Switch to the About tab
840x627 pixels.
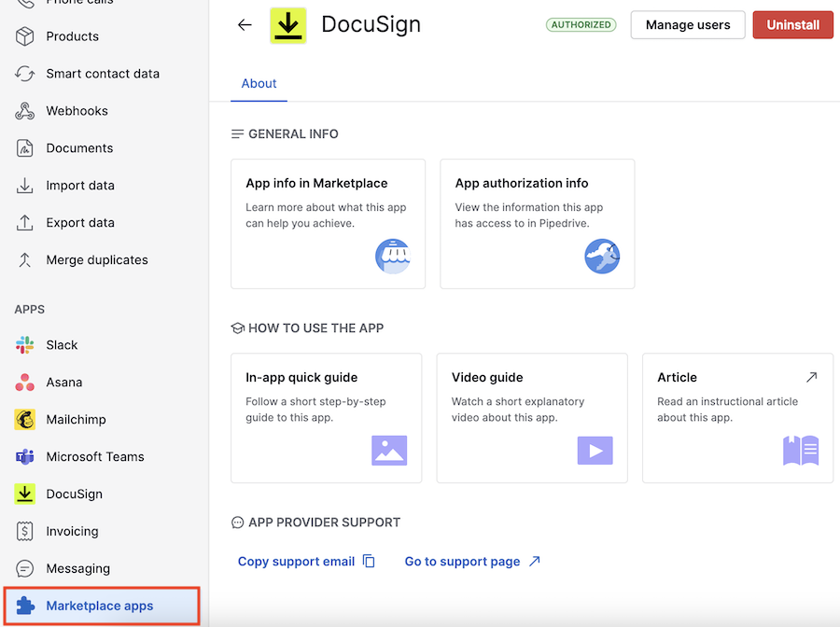click(x=259, y=83)
